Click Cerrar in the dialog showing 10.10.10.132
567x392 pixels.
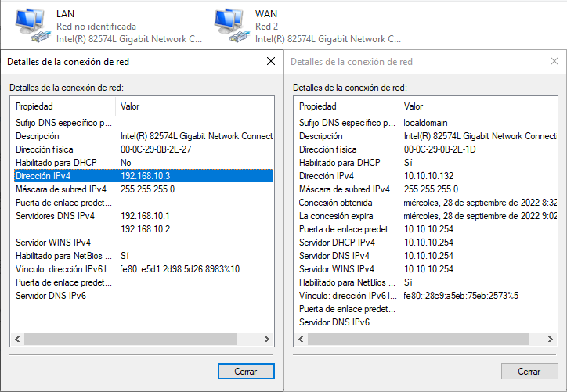529,371
